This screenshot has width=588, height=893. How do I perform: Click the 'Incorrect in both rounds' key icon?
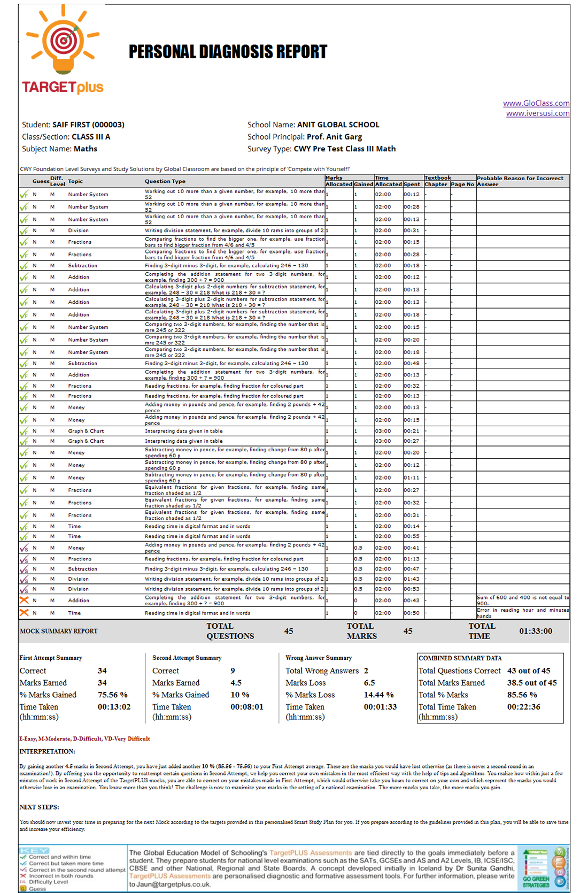click(23, 876)
